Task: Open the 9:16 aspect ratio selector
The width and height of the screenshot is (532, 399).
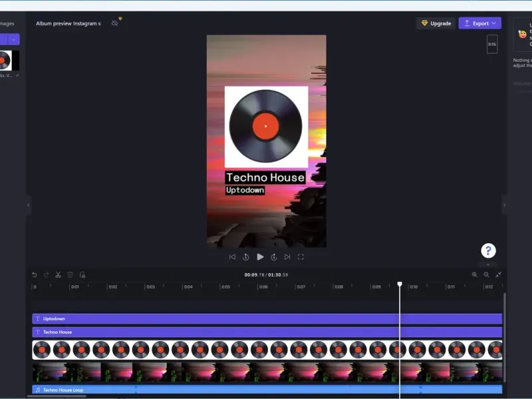Action: (492, 44)
